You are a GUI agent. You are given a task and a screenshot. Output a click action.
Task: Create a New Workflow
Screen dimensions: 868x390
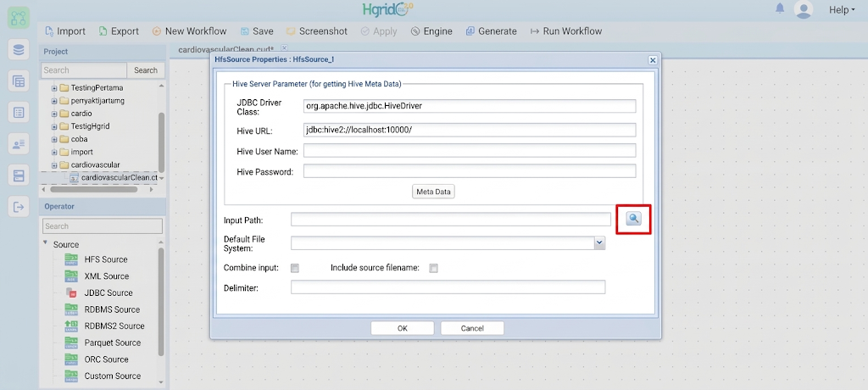click(x=189, y=31)
